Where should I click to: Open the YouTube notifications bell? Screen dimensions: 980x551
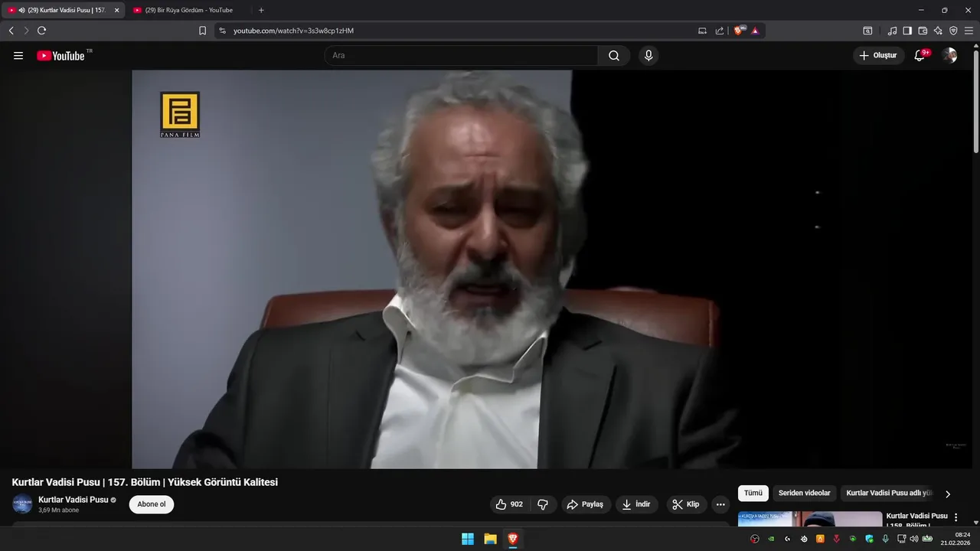[920, 56]
